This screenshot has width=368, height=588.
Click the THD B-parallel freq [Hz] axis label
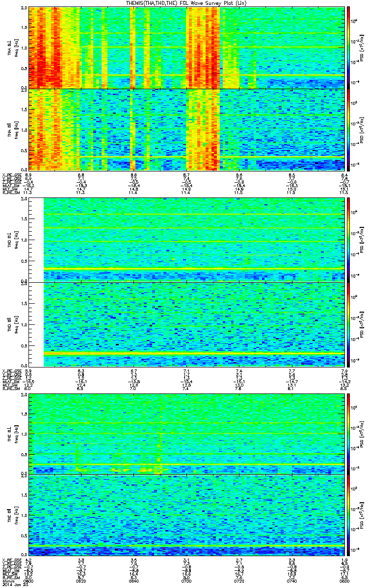pyautogui.click(x=16, y=324)
